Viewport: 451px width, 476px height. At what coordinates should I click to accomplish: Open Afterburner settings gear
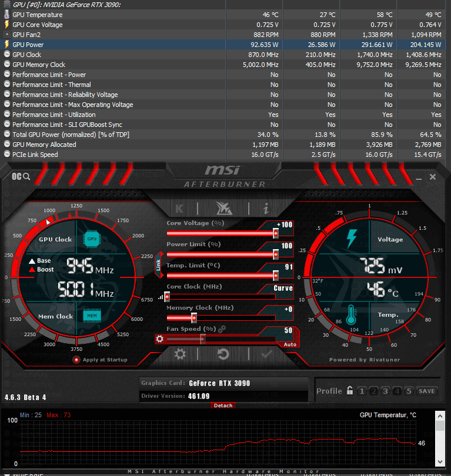(x=180, y=354)
